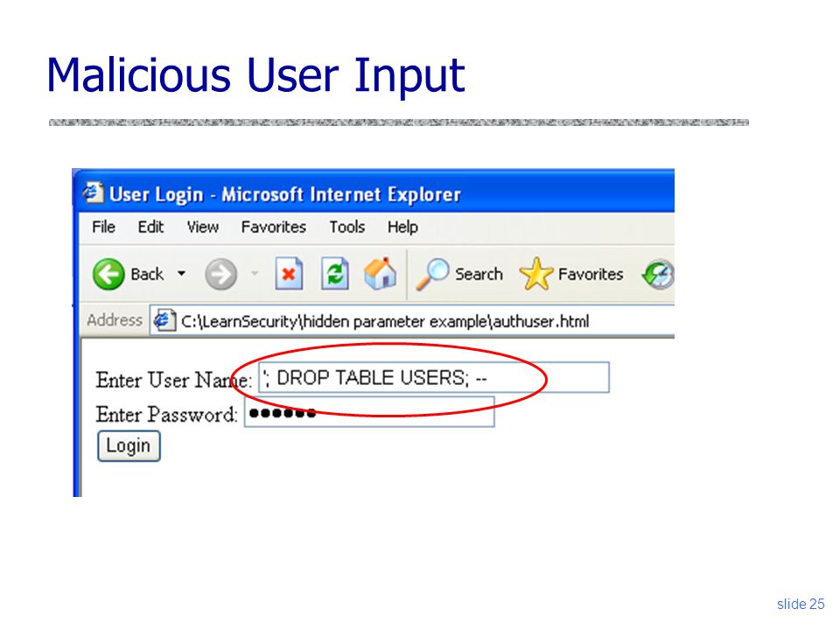Click the History clock icon in the toolbar
The height and width of the screenshot is (630, 840).
pos(658,274)
